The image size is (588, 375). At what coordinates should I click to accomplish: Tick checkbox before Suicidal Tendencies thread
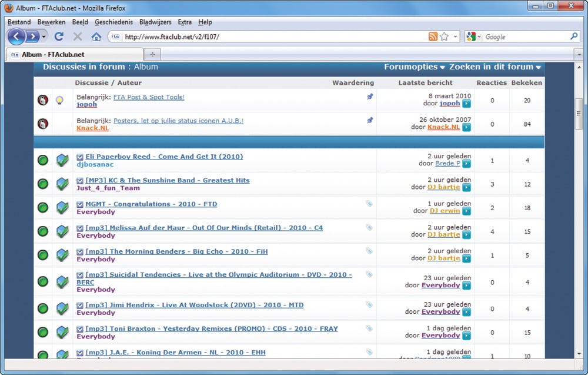click(80, 275)
